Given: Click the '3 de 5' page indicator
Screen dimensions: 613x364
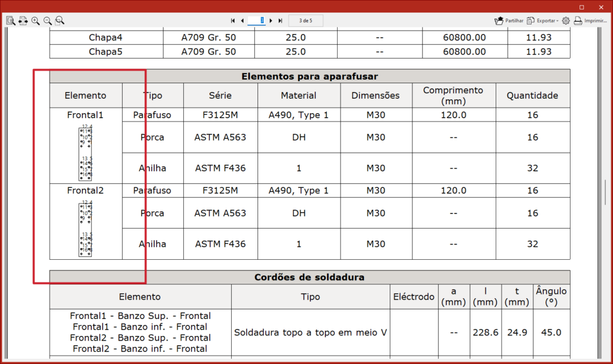Looking at the screenshot, I should [306, 21].
